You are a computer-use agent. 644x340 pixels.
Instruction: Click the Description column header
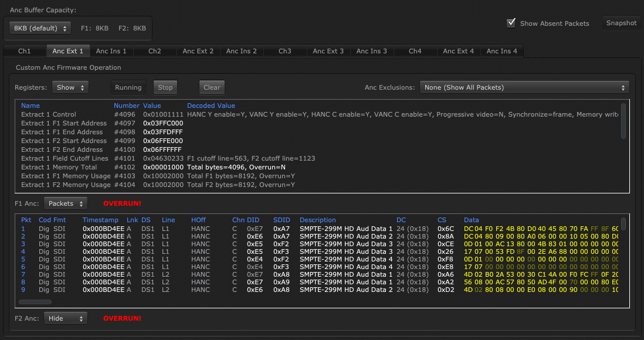point(317,220)
